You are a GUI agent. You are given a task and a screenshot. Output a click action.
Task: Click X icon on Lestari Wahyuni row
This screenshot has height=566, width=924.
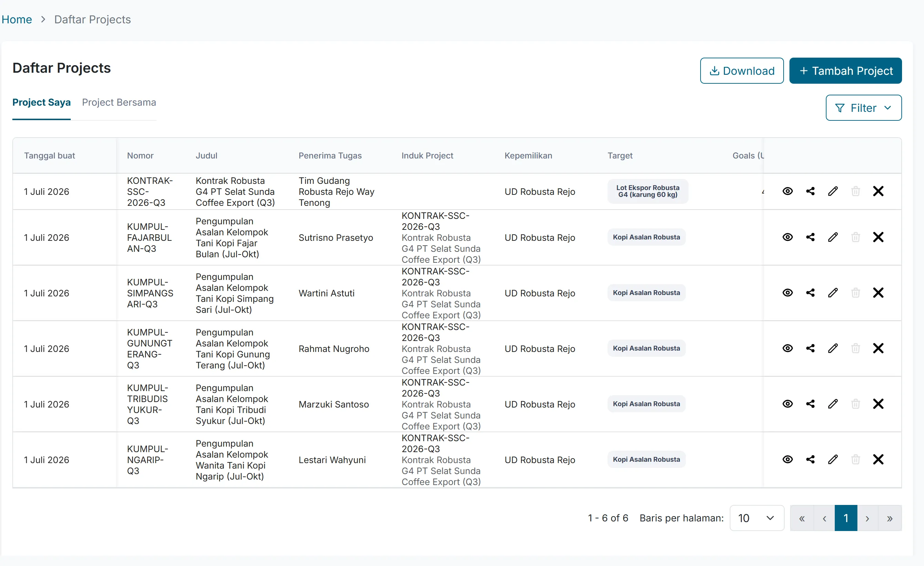(x=878, y=460)
